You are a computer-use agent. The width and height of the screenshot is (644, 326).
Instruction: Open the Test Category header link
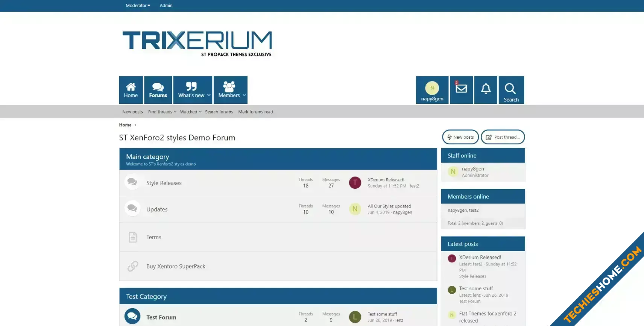pyautogui.click(x=146, y=297)
